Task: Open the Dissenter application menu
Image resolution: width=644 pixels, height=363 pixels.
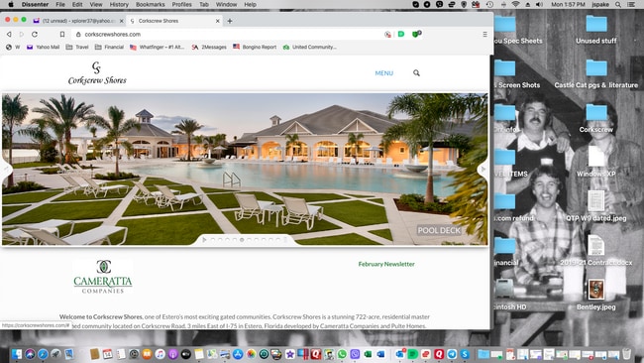Action: click(35, 5)
